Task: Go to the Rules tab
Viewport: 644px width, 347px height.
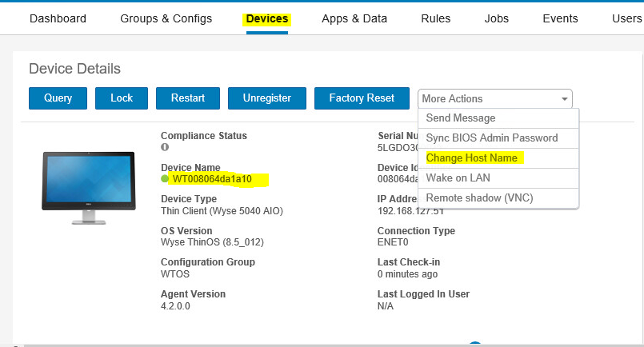Action: click(x=435, y=18)
